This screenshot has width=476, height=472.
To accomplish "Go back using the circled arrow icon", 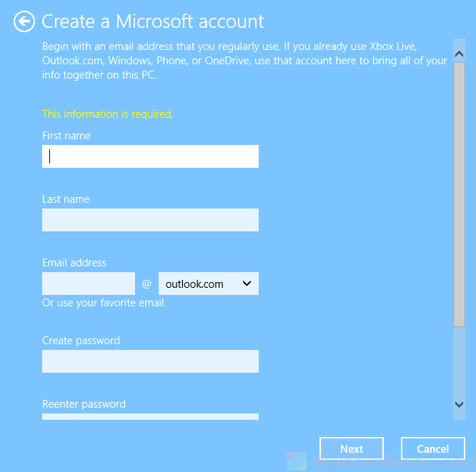I will (x=24, y=21).
